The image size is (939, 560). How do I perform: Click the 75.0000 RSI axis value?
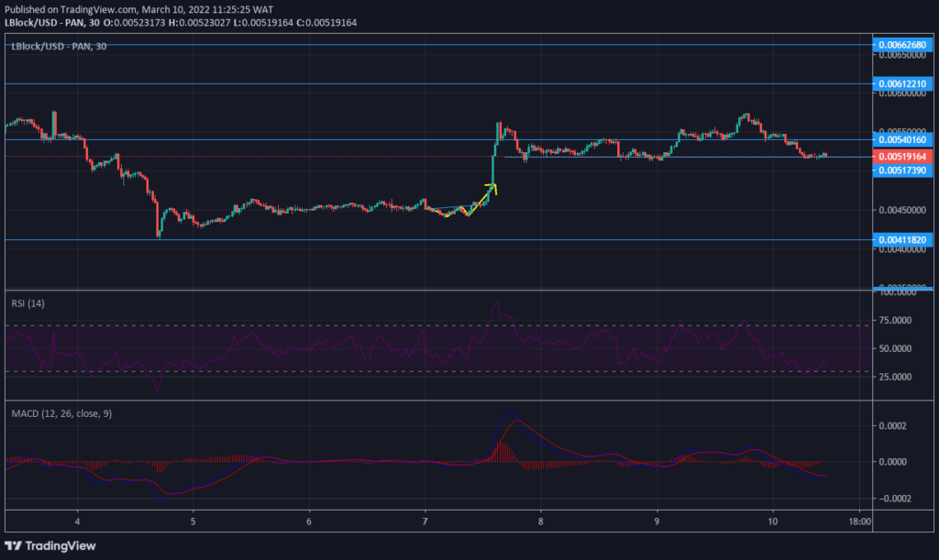pyautogui.click(x=895, y=320)
